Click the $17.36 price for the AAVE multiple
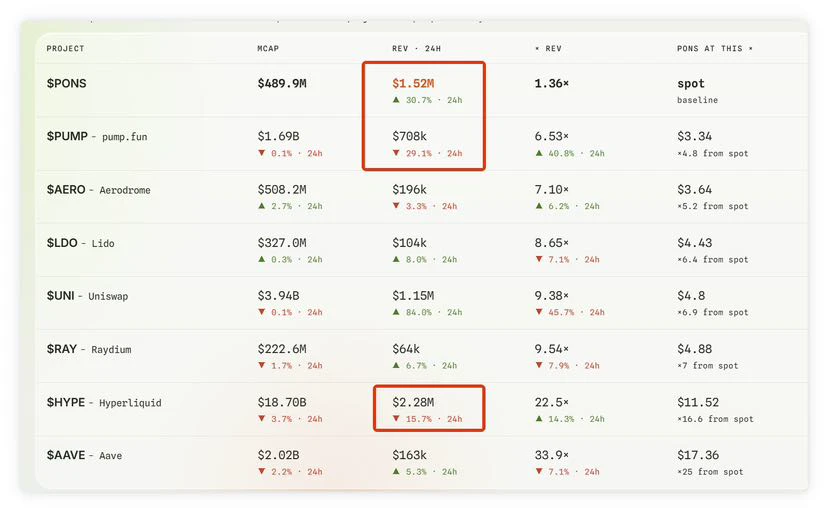 698,455
